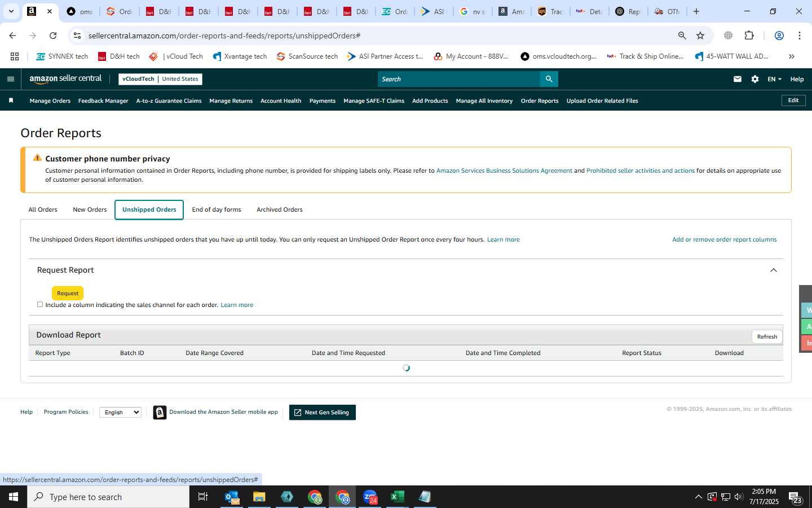
Task: Click the search magnifier button
Action: point(549,79)
